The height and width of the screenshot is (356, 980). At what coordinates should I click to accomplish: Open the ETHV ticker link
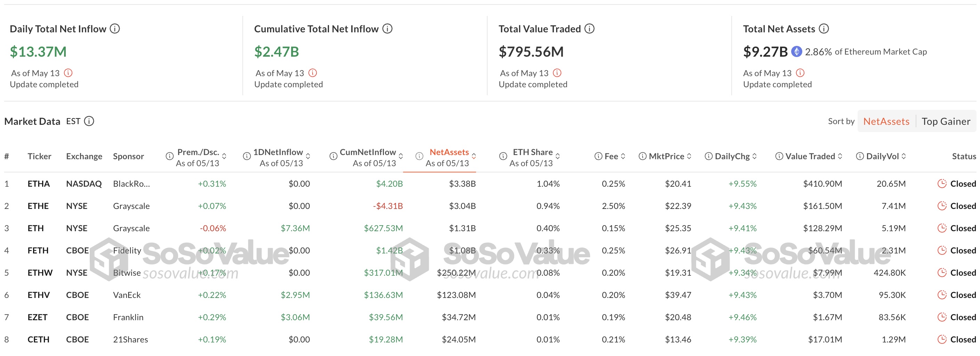click(38, 295)
